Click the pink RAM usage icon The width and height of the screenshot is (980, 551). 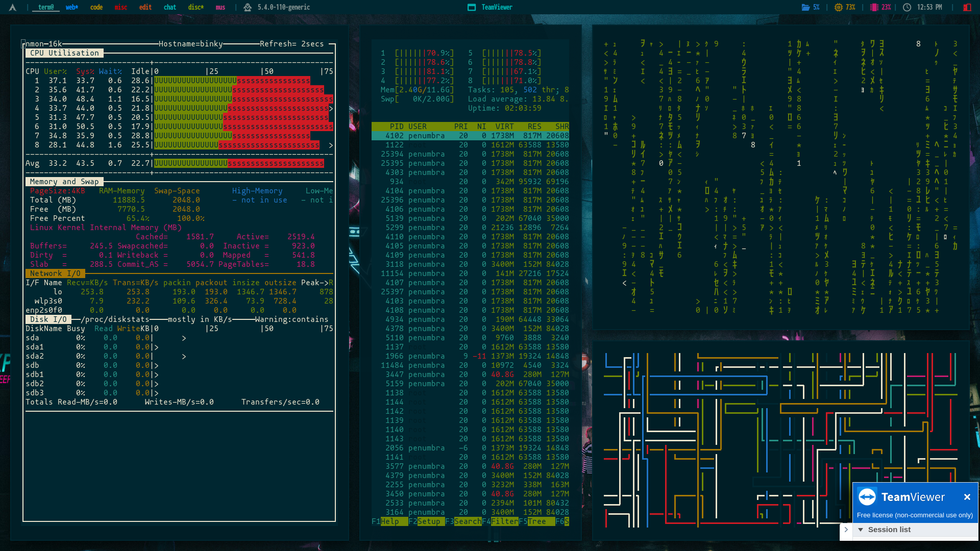874,7
